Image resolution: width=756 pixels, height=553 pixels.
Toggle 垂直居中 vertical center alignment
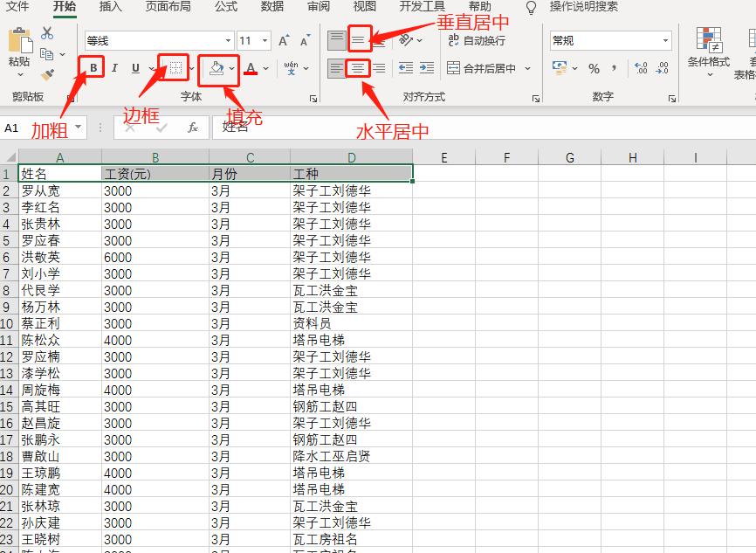(x=357, y=38)
